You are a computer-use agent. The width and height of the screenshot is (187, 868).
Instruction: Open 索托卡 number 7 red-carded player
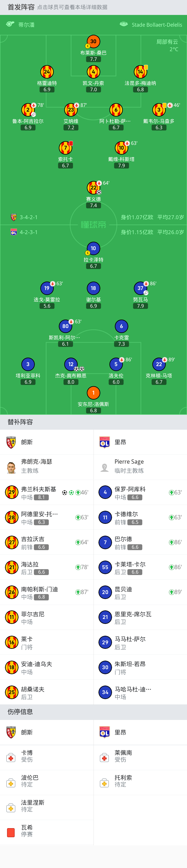pos(65,148)
